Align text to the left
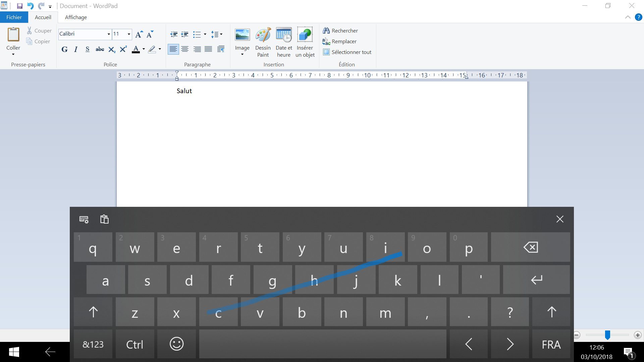The image size is (644, 362). tap(173, 49)
